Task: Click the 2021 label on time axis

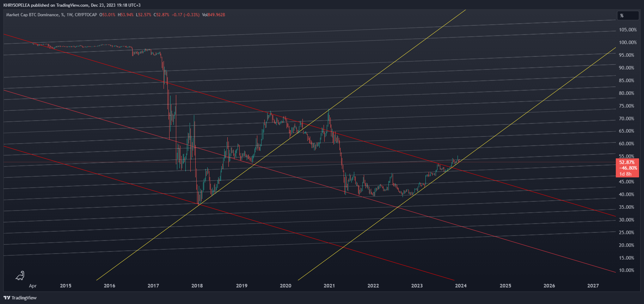Action: pos(329,286)
